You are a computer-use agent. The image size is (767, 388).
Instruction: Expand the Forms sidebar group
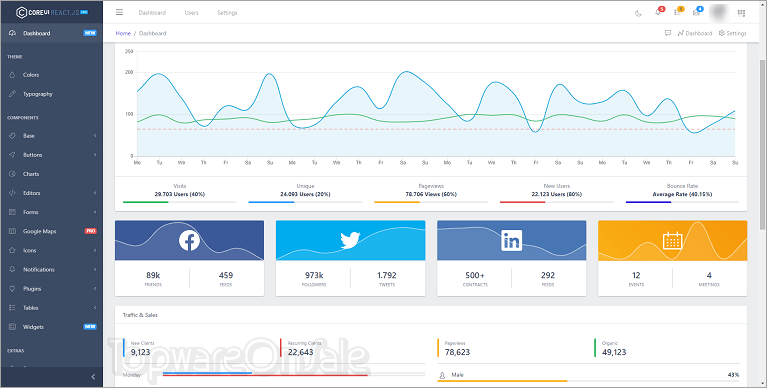[51, 212]
